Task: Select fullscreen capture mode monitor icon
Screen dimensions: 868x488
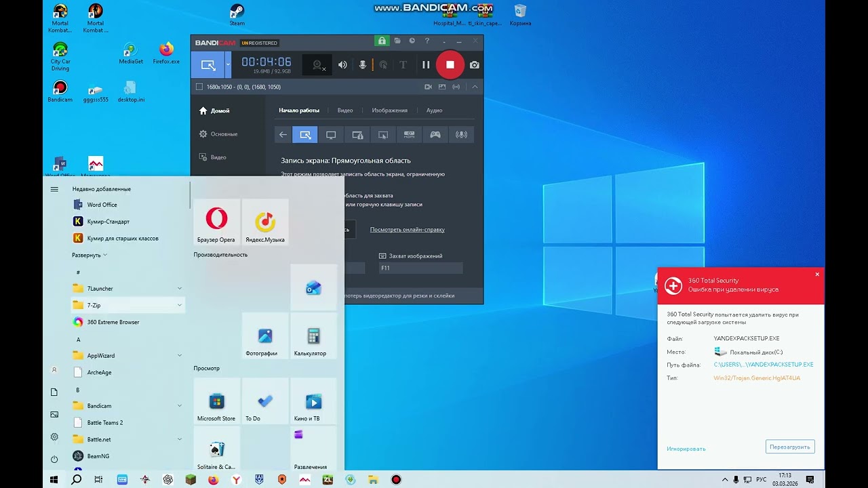Action: [x=331, y=135]
